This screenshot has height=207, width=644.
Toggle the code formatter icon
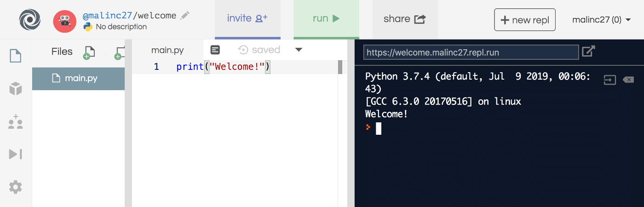click(x=215, y=50)
